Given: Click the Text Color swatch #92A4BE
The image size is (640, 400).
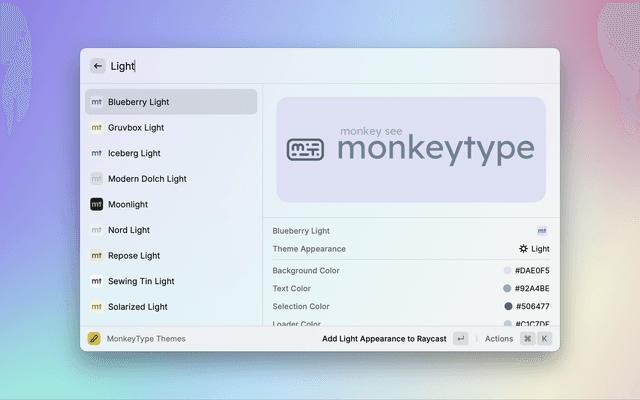Looking at the screenshot, I should click(508, 289).
